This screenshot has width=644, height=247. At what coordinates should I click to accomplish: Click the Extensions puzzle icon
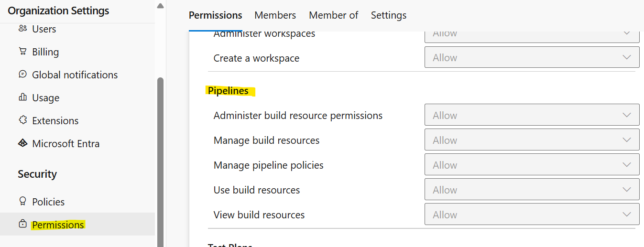click(x=22, y=120)
